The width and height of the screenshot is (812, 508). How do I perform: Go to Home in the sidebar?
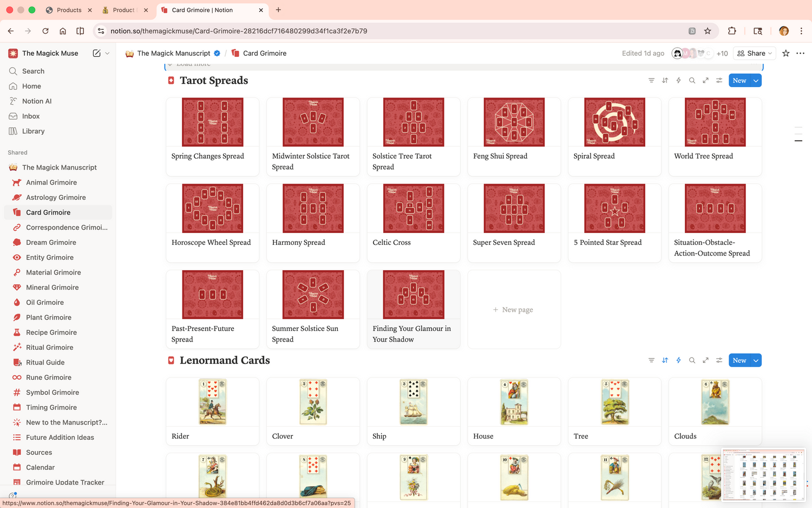click(x=58, y=86)
